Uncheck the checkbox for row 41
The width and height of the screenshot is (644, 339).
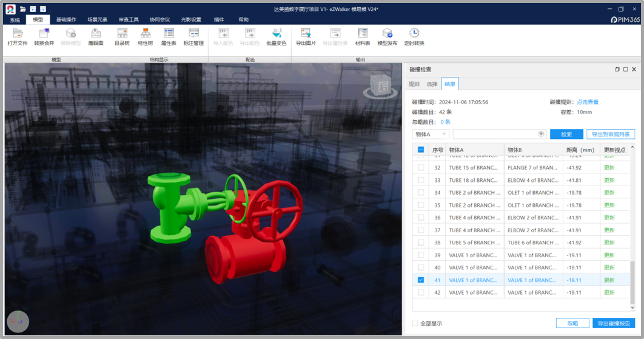point(421,280)
